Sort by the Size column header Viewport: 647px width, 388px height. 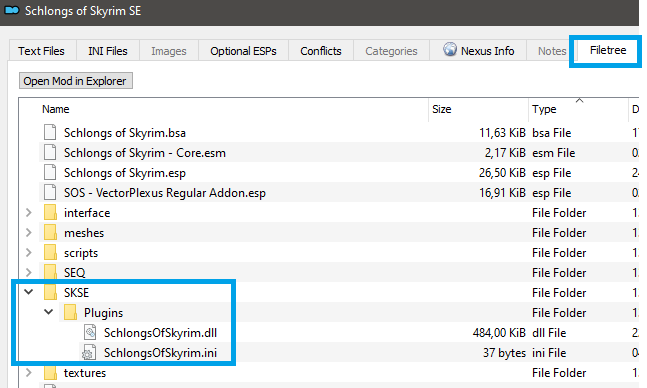pyautogui.click(x=478, y=109)
